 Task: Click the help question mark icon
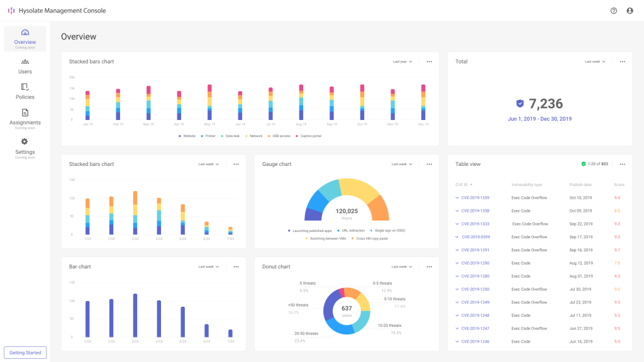[x=614, y=11]
